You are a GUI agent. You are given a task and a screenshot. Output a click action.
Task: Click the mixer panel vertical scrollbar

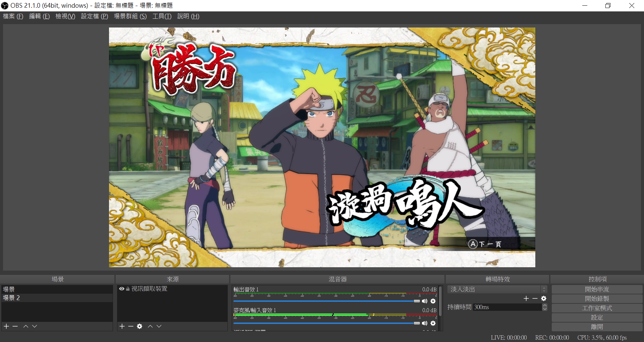tap(440, 301)
